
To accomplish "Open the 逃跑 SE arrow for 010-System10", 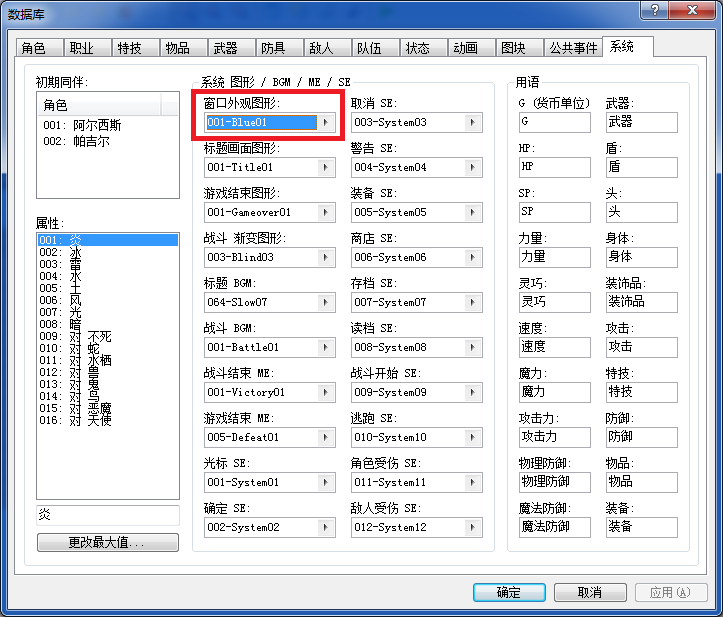I will tap(473, 437).
